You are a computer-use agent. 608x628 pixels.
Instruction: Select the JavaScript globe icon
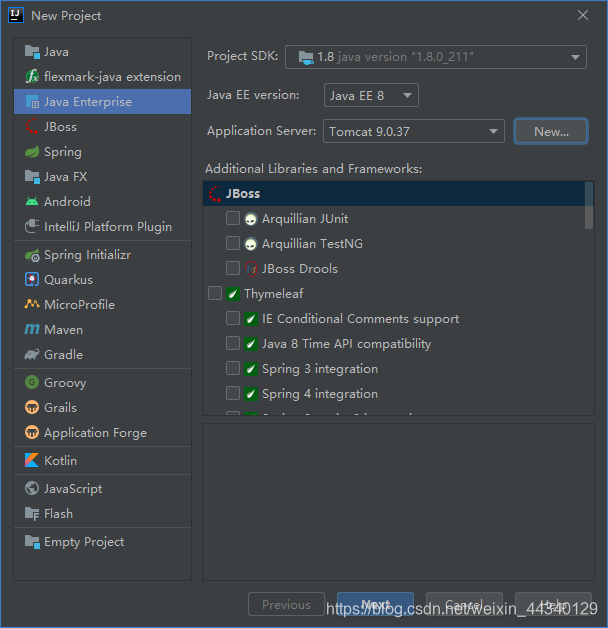(x=32, y=489)
